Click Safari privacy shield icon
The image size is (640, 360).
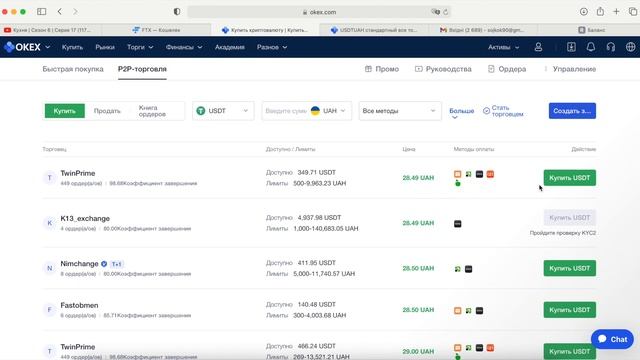[177, 12]
